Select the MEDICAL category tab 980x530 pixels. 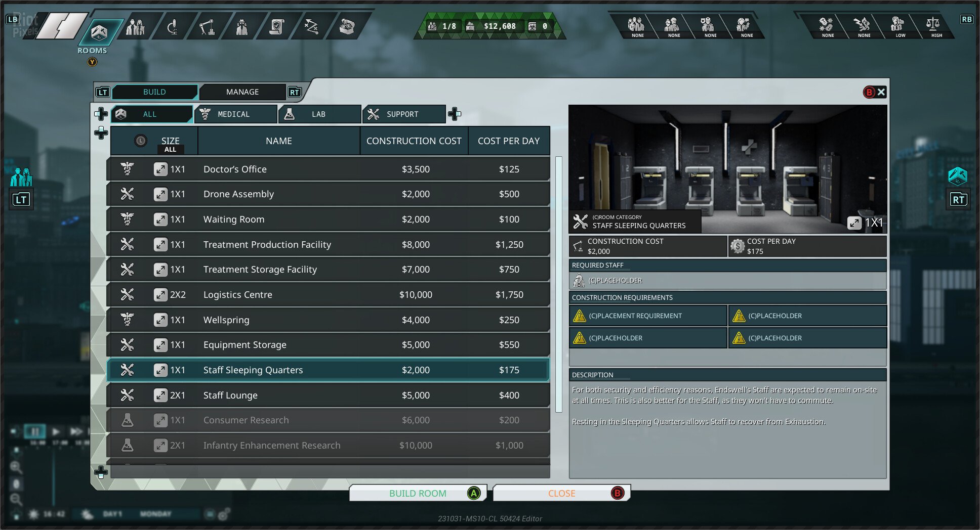(x=235, y=114)
